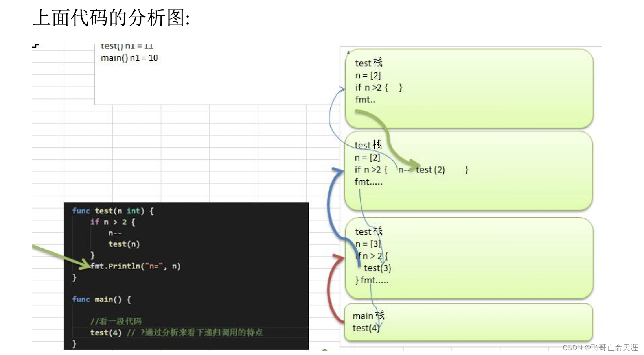This screenshot has height=355, width=644.
Task: Click the comment '?通过分析来看下递归调用的特点'
Action: [201, 332]
